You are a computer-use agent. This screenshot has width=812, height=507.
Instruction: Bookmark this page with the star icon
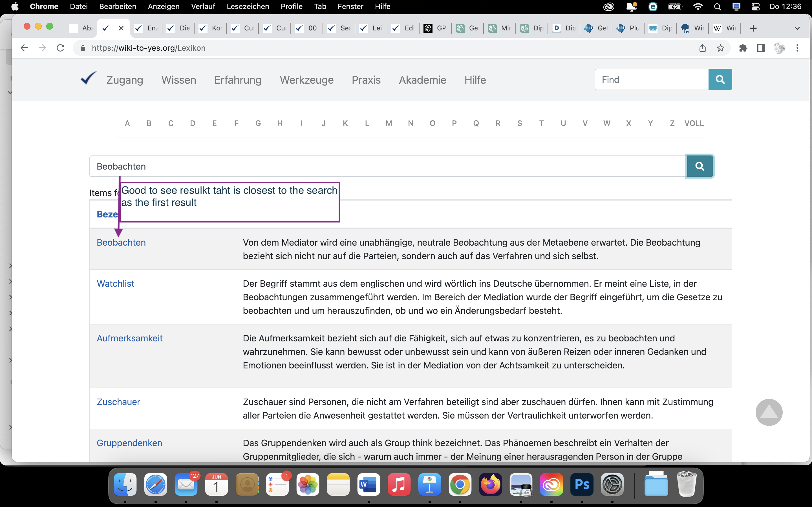click(720, 48)
